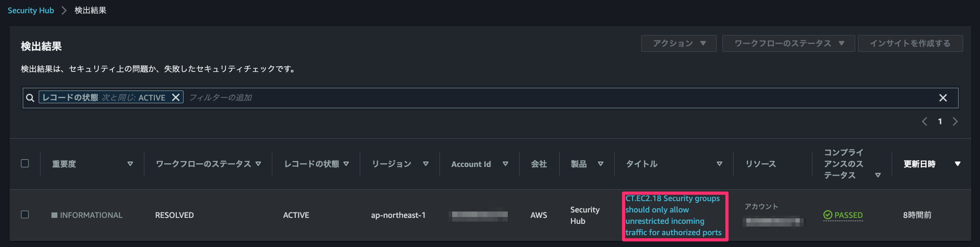
Task: Click the search magnifier icon in filter bar
Action: point(30,98)
